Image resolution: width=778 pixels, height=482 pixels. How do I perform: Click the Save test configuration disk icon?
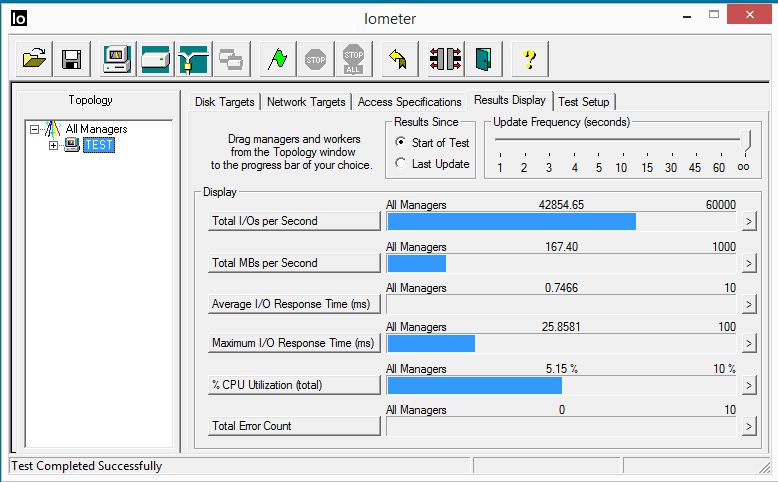click(x=71, y=59)
